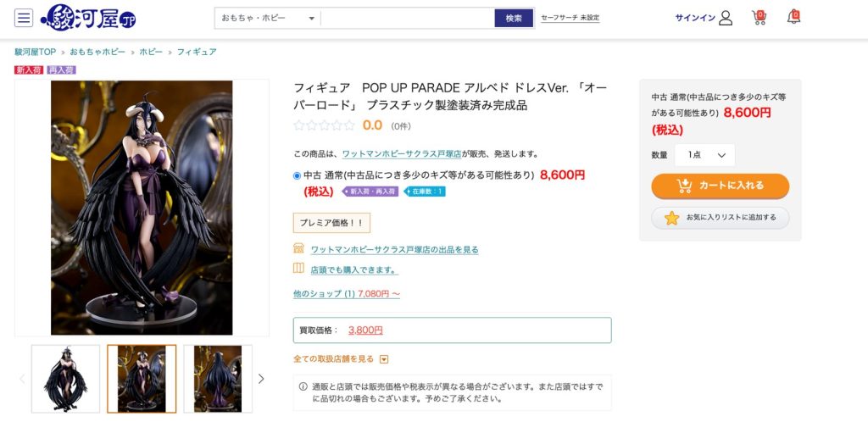Open the hamburger menu icon
868x433 pixels.
tap(24, 18)
